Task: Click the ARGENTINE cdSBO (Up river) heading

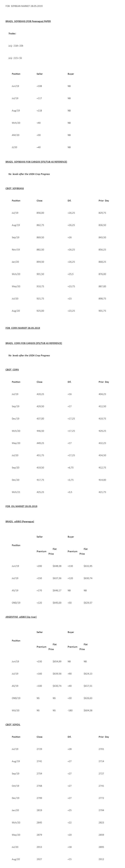Action: [x=21, y=617]
